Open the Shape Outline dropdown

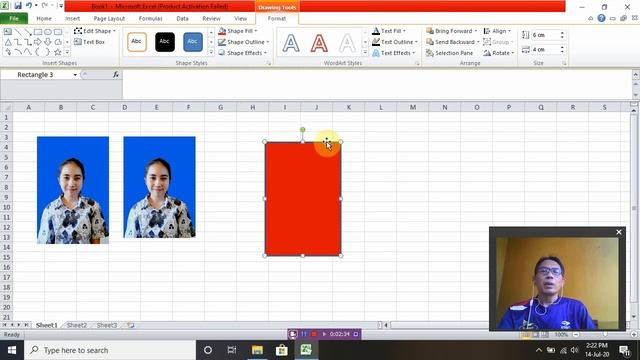point(244,42)
